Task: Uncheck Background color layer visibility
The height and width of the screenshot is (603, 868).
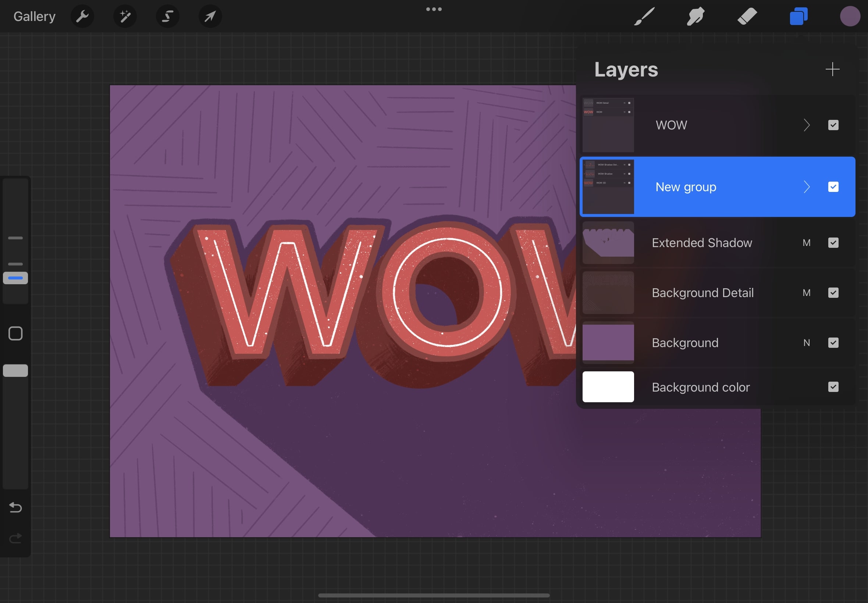Action: pyautogui.click(x=833, y=387)
